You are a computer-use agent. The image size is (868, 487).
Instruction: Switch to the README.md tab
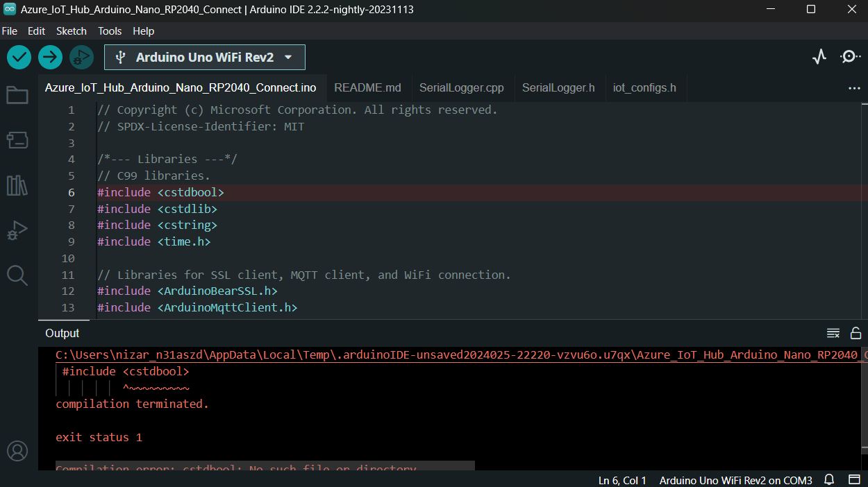tap(367, 88)
